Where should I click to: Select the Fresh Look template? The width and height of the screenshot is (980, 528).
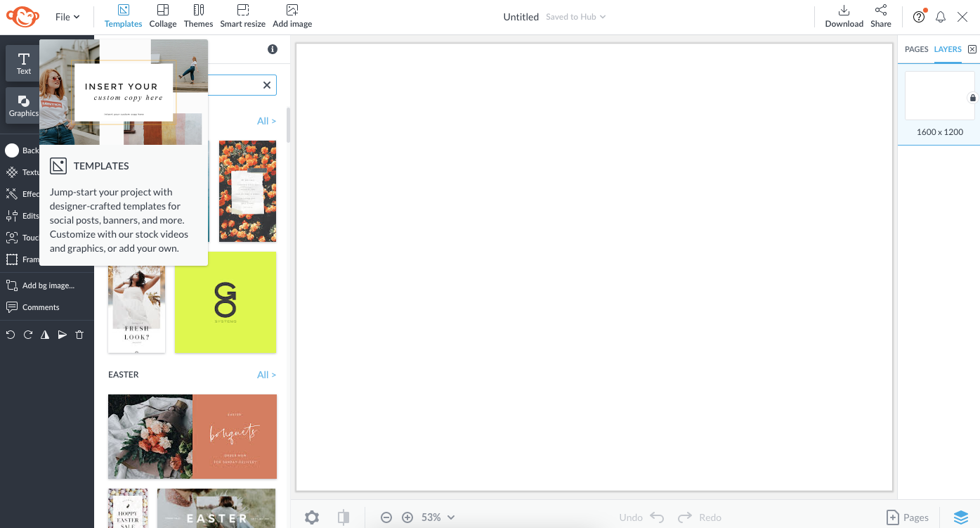pyautogui.click(x=136, y=309)
